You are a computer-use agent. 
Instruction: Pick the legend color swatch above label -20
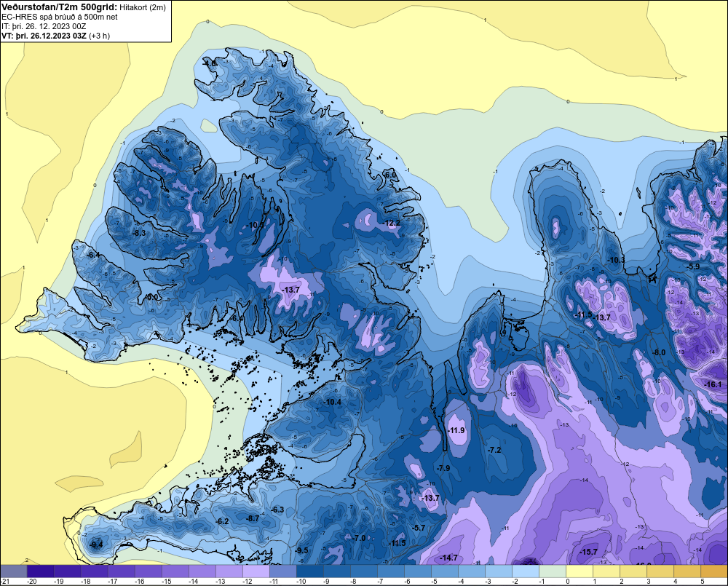click(x=40, y=571)
